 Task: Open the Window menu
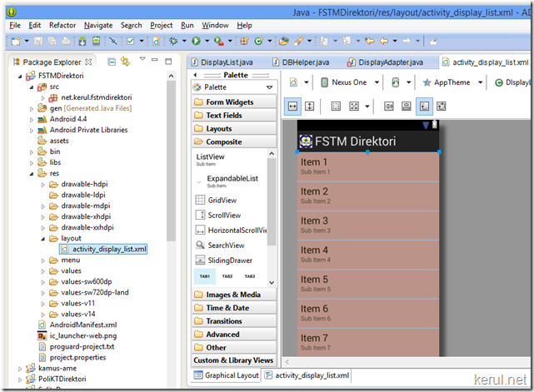[x=215, y=25]
